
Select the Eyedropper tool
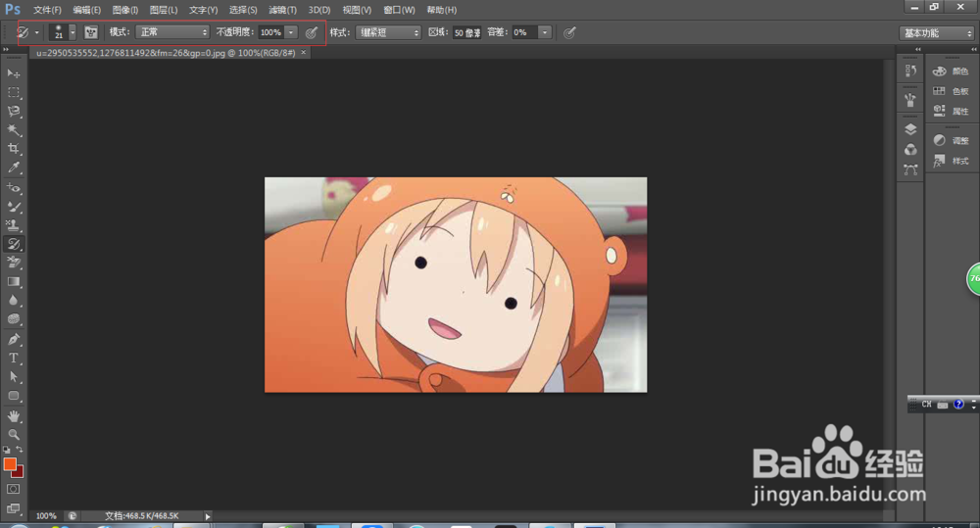click(13, 168)
